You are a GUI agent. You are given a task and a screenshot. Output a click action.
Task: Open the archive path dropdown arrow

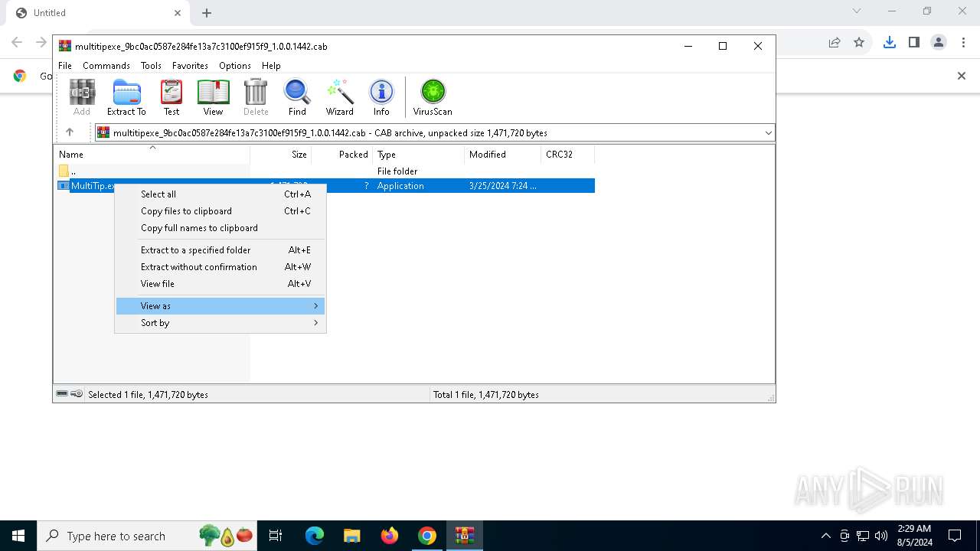tap(768, 133)
